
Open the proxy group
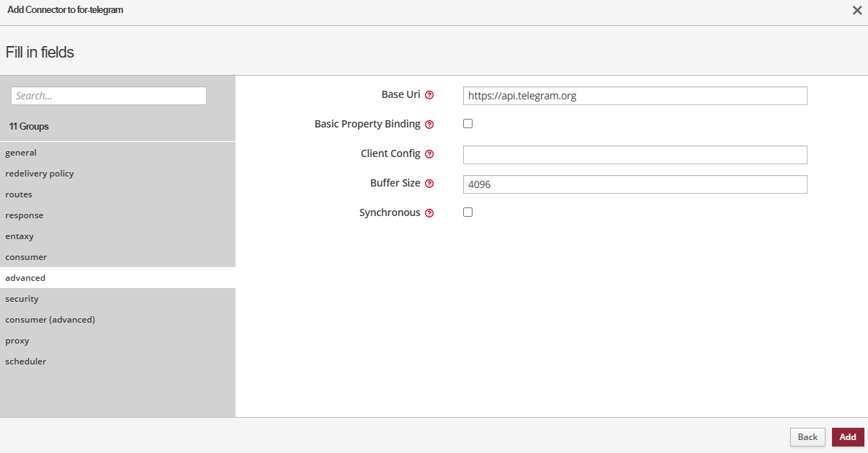point(17,341)
